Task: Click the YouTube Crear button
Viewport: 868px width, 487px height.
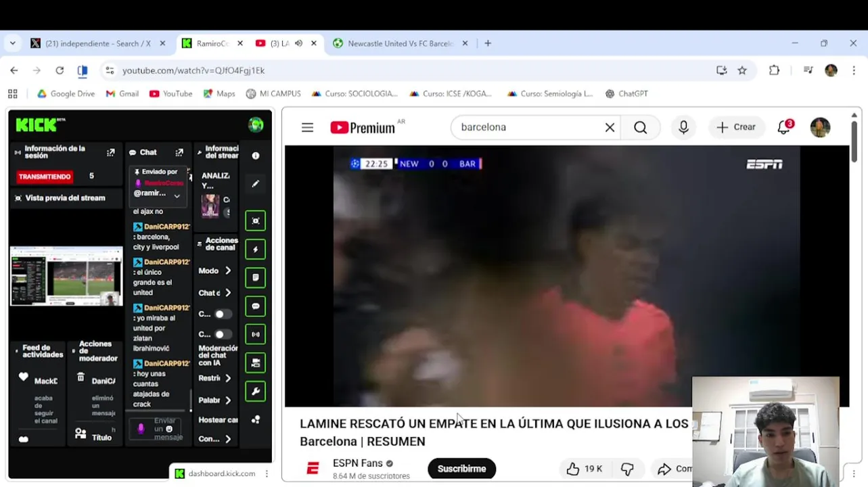Action: click(x=736, y=127)
